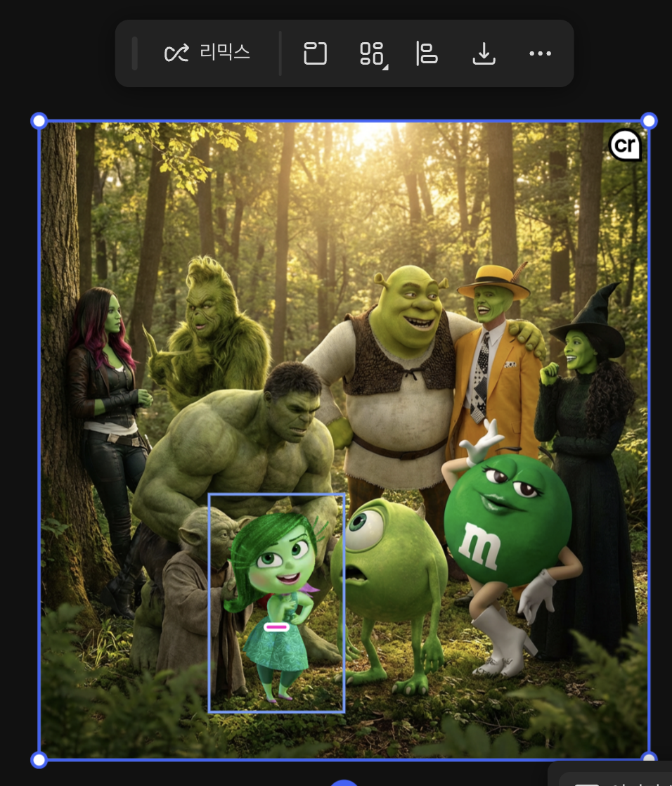Click the 리믹스 remix button

pos(207,53)
